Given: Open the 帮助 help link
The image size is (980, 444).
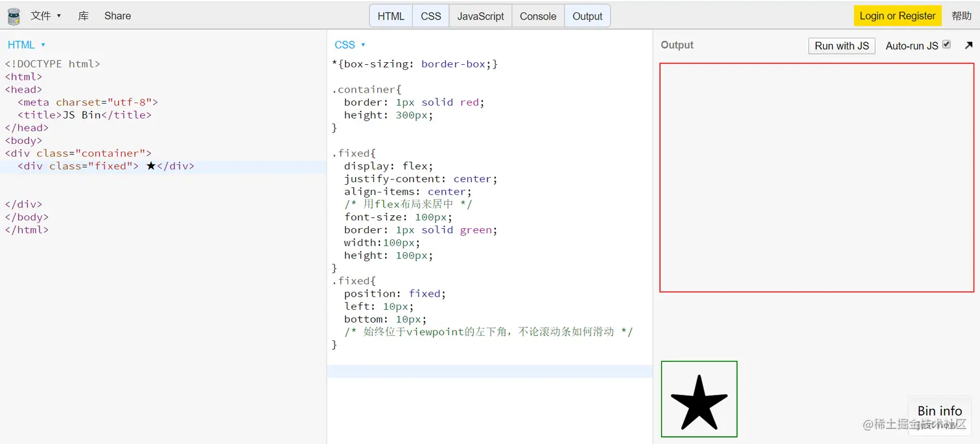Looking at the screenshot, I should (962, 16).
